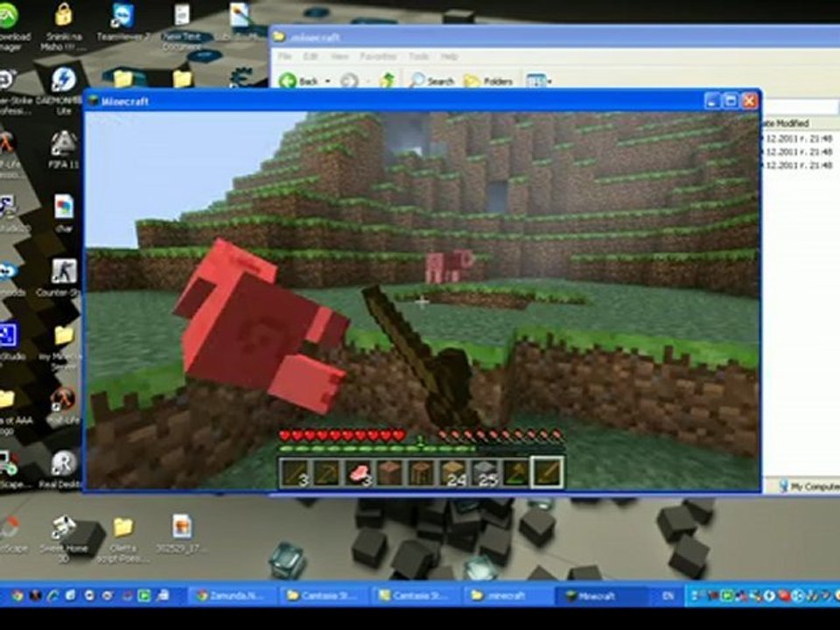Select the hotbar slot with 25 cobblestone
The width and height of the screenshot is (840, 630).
484,473
